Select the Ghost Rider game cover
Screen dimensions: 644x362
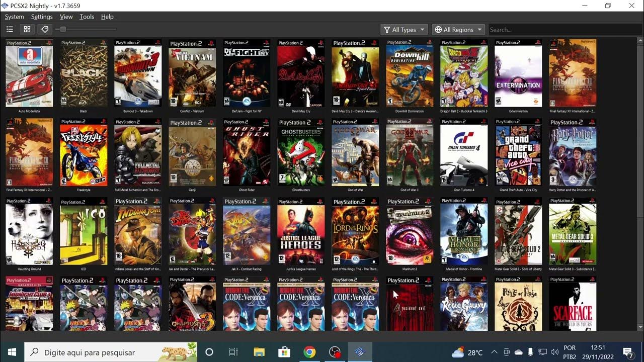247,152
